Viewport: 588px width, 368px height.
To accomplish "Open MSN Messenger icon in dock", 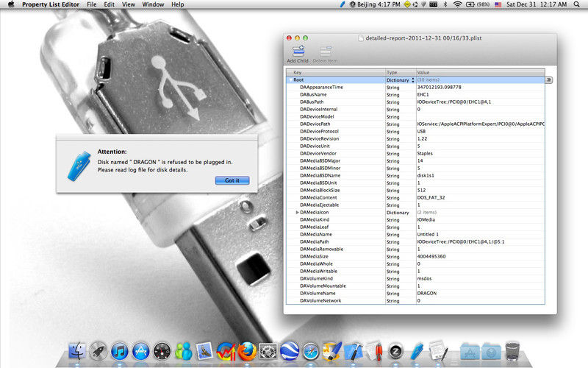I will [x=184, y=352].
